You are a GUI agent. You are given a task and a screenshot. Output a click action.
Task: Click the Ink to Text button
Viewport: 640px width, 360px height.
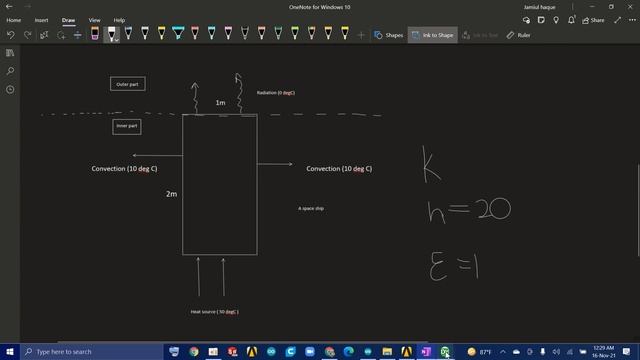[x=480, y=35]
